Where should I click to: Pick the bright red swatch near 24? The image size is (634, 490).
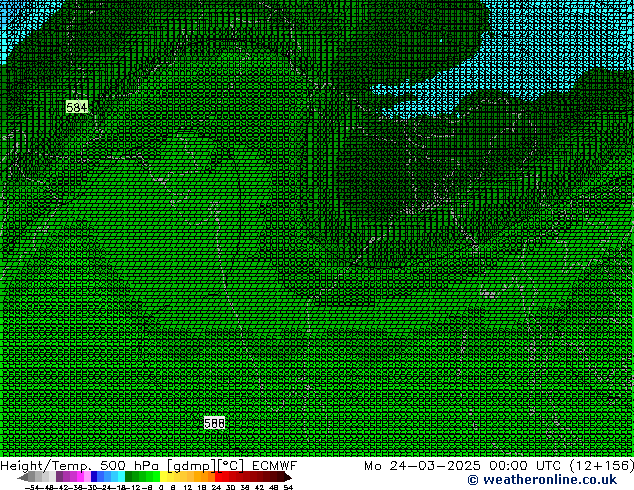pyautogui.click(x=218, y=476)
